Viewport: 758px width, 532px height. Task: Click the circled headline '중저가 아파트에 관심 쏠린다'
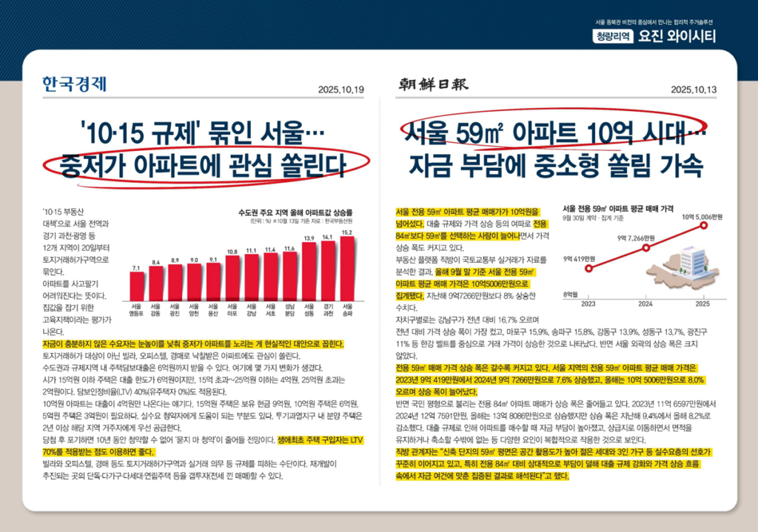(194, 165)
